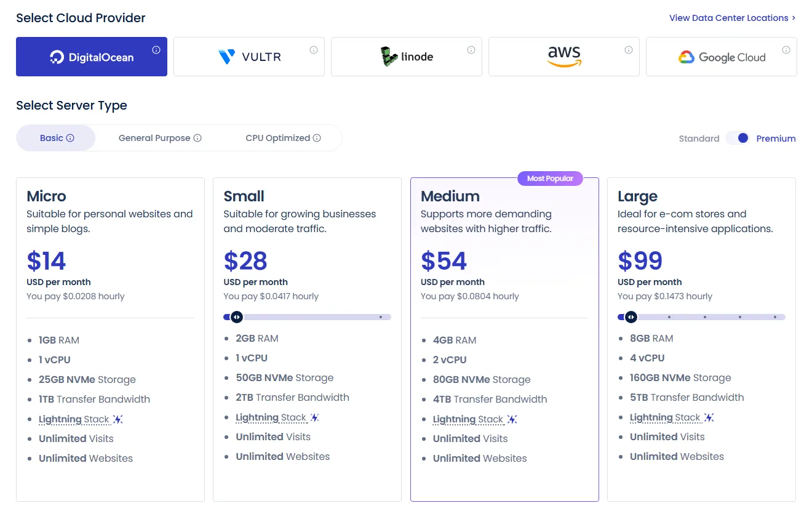Choose Google Cloud as provider
Image resolution: width=812 pixels, height=511 pixels.
(x=722, y=57)
